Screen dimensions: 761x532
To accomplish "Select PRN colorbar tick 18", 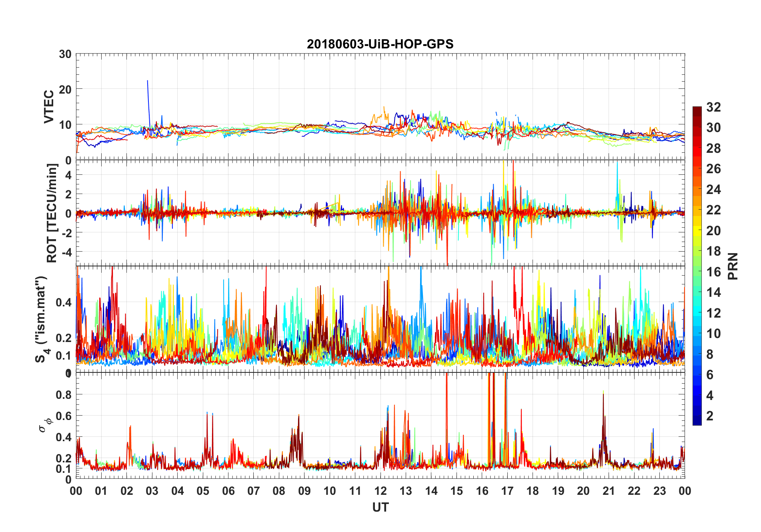I will pyautogui.click(x=713, y=251).
